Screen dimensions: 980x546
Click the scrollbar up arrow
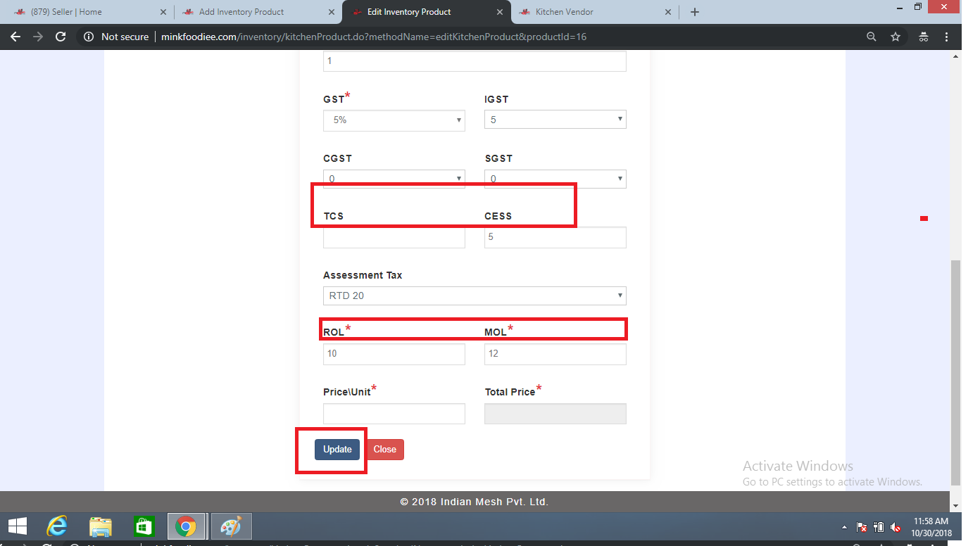pyautogui.click(x=955, y=57)
